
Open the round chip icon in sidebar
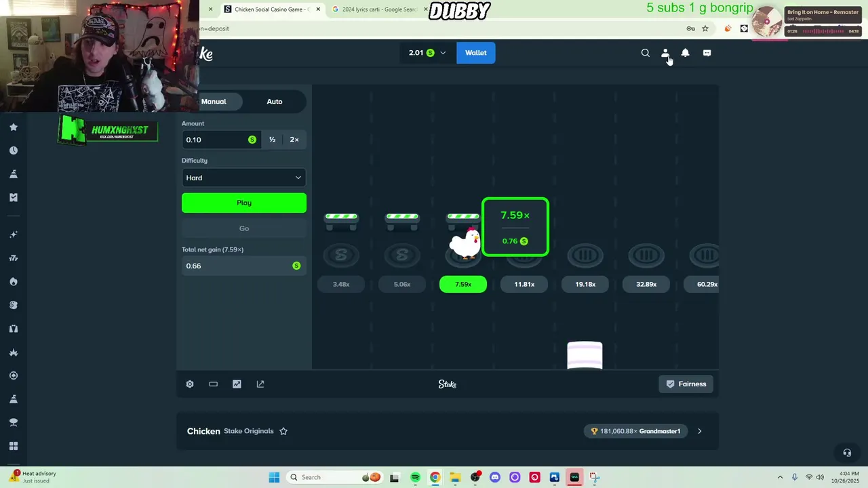point(14,375)
